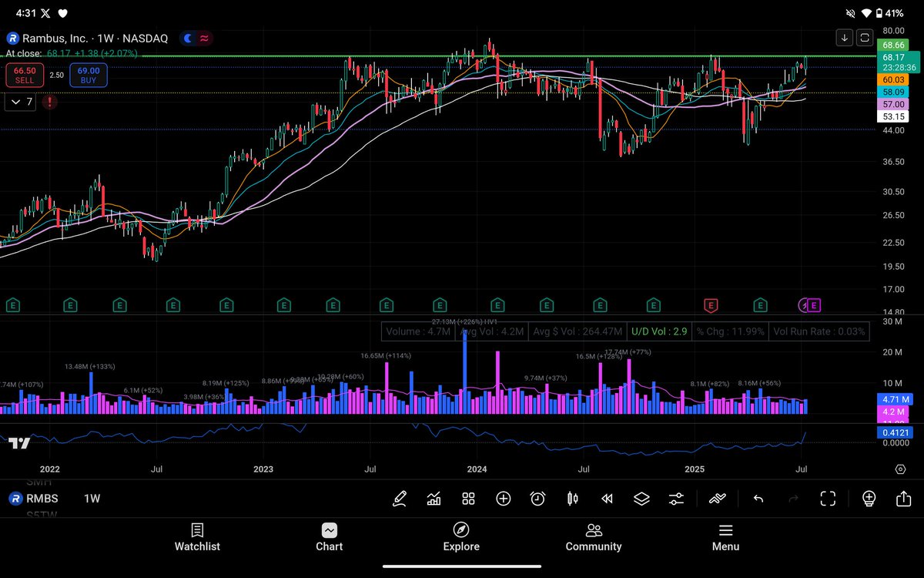Open the object tree layers icon
The width and height of the screenshot is (924, 578).
[641, 499]
